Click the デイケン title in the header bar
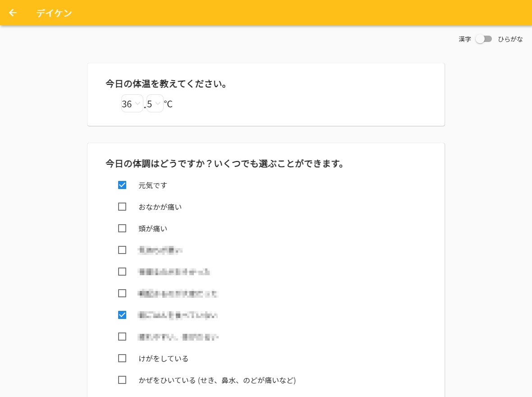The image size is (532, 397). click(55, 13)
